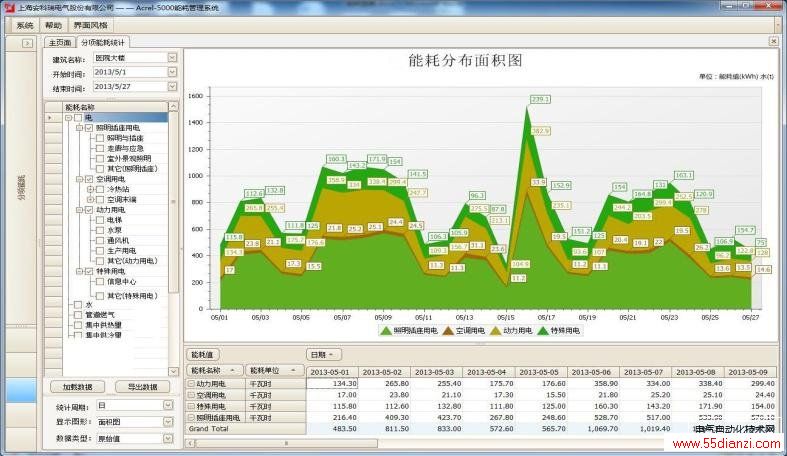Collapse the 空调用电 row in data table
This screenshot has height=456, width=787.
tap(191, 395)
